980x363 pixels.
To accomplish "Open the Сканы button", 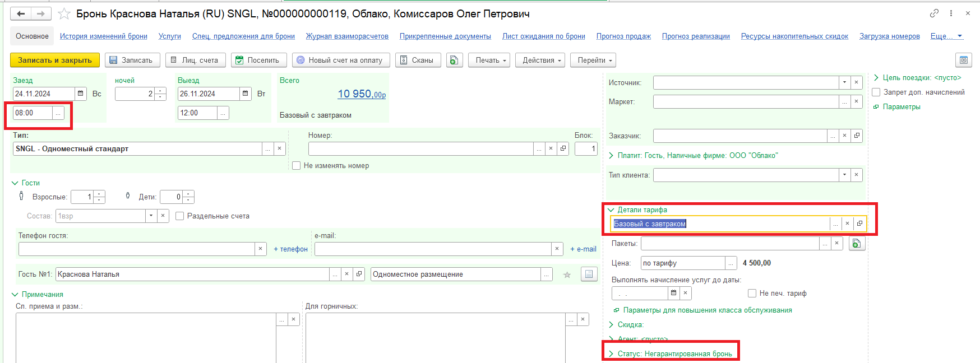I will click(x=418, y=60).
